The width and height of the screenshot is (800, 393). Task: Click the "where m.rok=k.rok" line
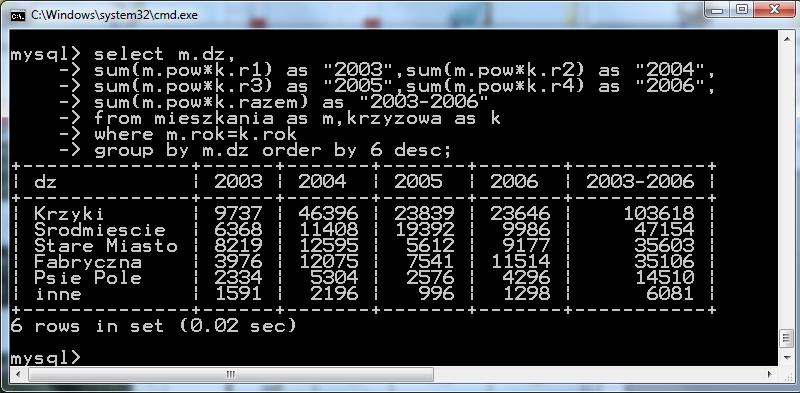(195, 134)
